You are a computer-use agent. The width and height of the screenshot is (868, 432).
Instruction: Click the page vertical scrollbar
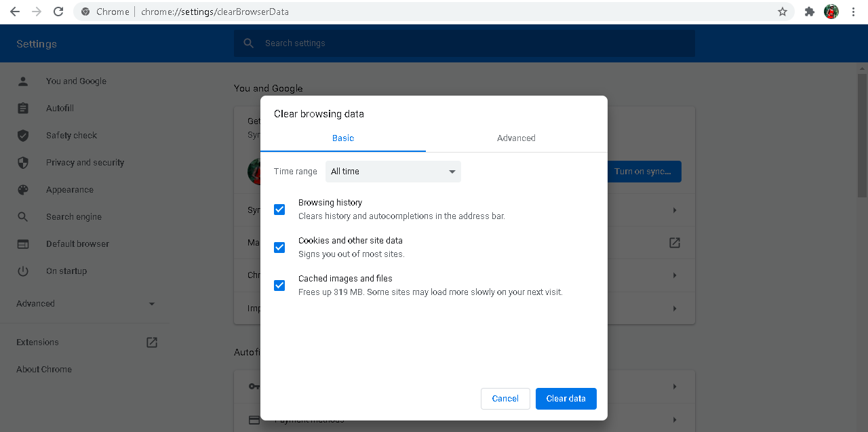point(862,136)
